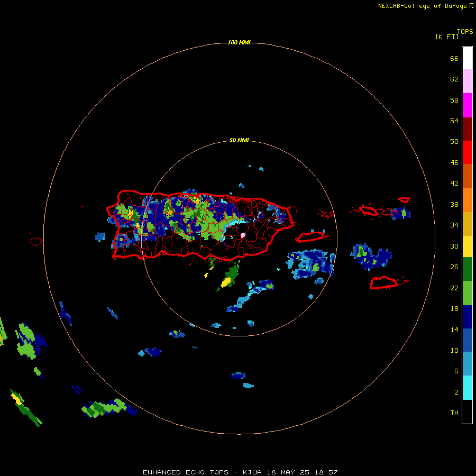476x476 pixels.
Task: Select the bright red legend swatch
Action: tap(467, 152)
